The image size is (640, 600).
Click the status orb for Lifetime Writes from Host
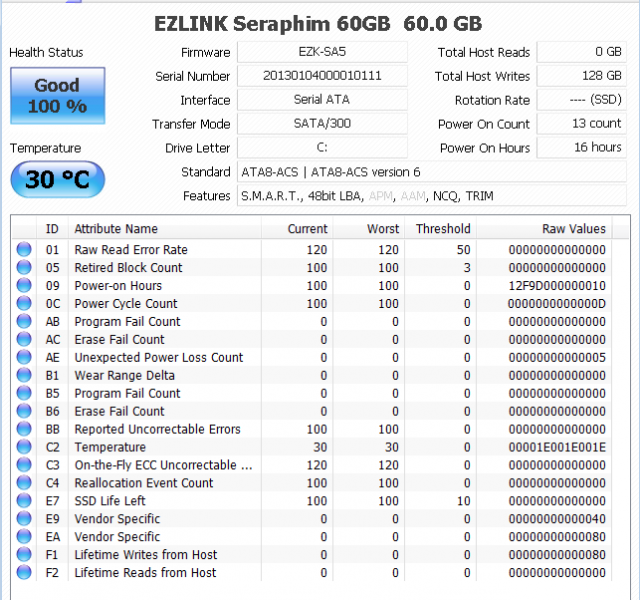coord(24,555)
